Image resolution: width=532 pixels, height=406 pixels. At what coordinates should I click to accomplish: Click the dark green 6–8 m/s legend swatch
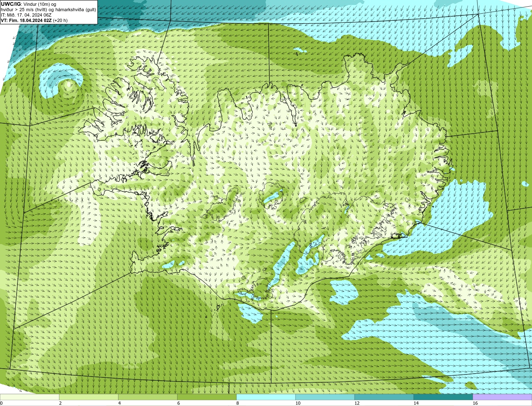coord(207,397)
